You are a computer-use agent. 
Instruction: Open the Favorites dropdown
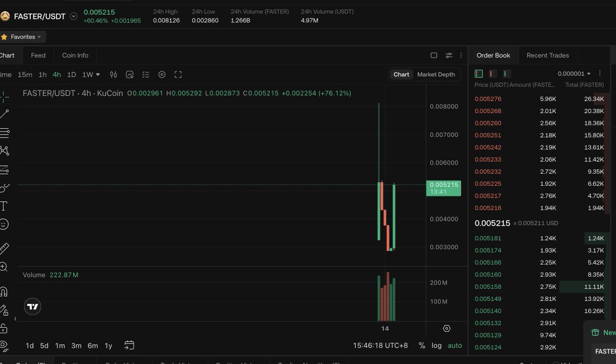(24, 37)
